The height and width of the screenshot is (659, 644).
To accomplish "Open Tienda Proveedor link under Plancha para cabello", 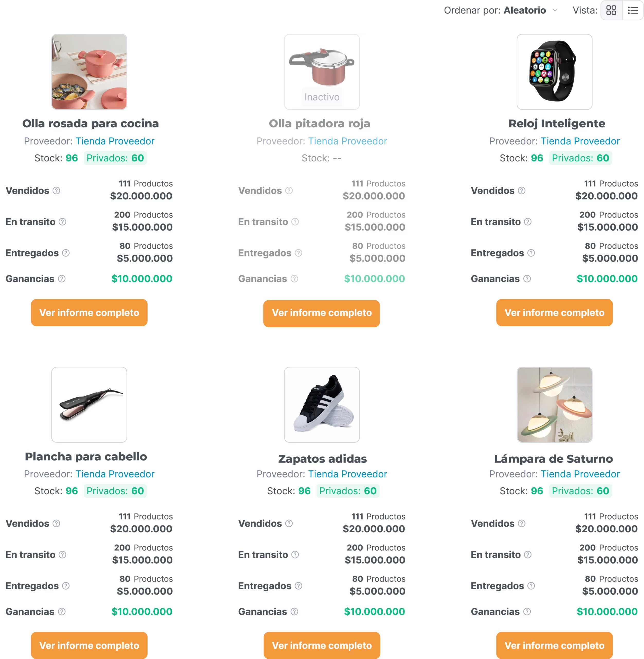I will (x=115, y=474).
